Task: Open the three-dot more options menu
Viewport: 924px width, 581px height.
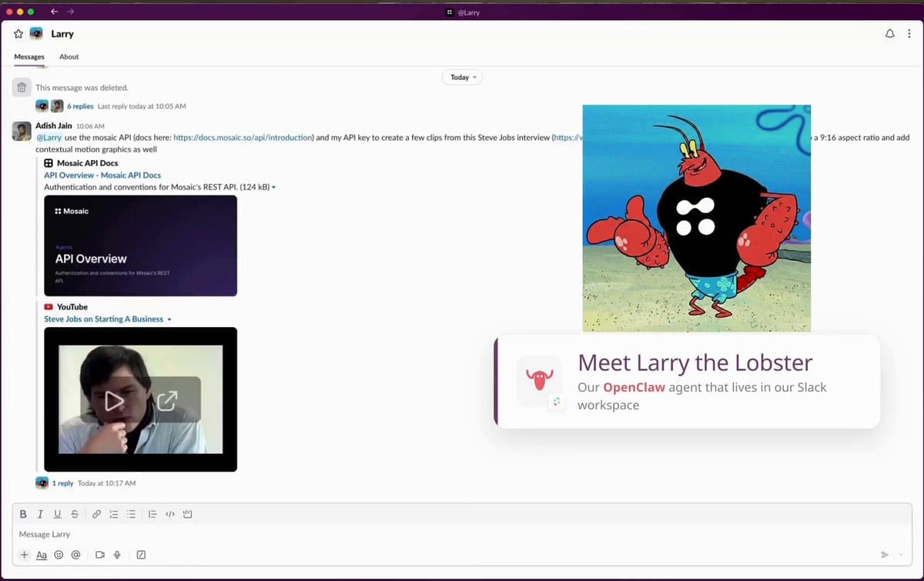Action: click(909, 34)
